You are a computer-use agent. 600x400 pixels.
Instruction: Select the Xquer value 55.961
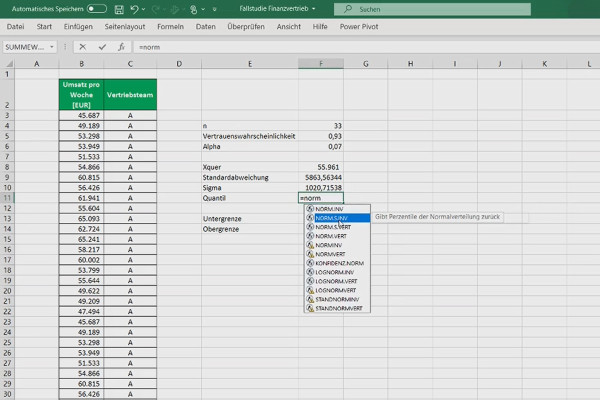point(321,167)
